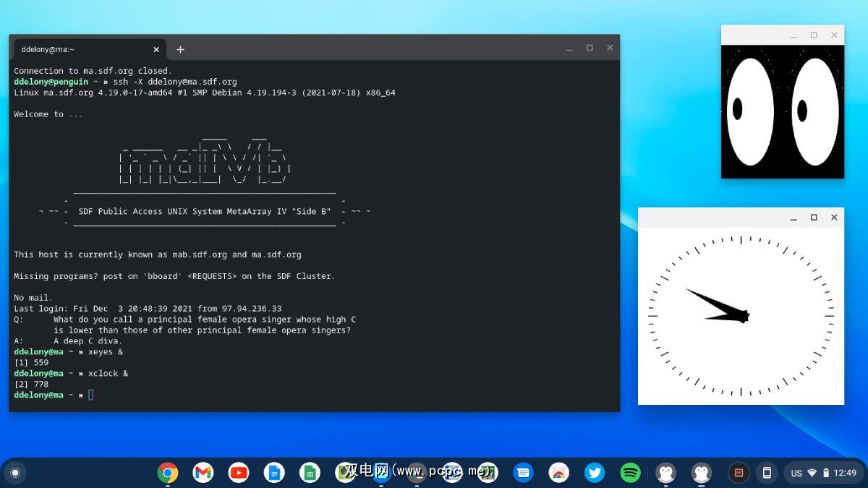Click the 'SDF Public Access UNIX System' banner text
This screenshot has width=868, height=488.
tap(205, 212)
